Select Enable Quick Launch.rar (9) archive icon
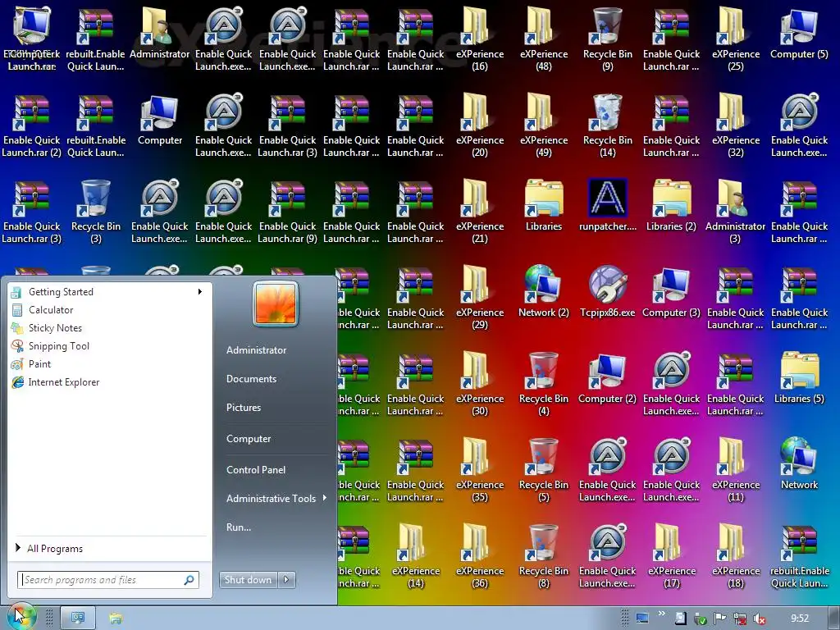 pyautogui.click(x=288, y=212)
